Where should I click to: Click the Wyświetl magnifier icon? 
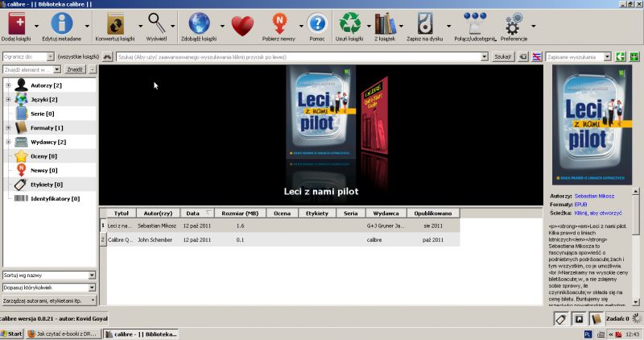156,23
